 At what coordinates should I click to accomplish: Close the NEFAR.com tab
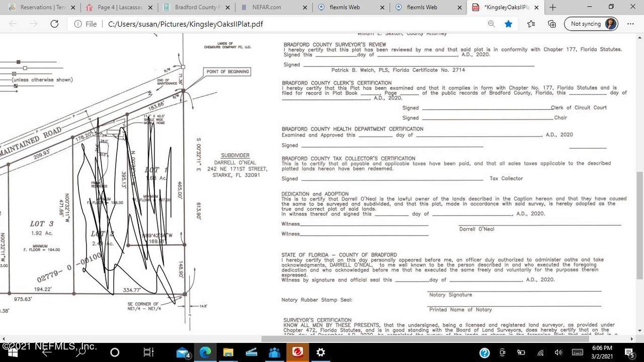pos(304,8)
